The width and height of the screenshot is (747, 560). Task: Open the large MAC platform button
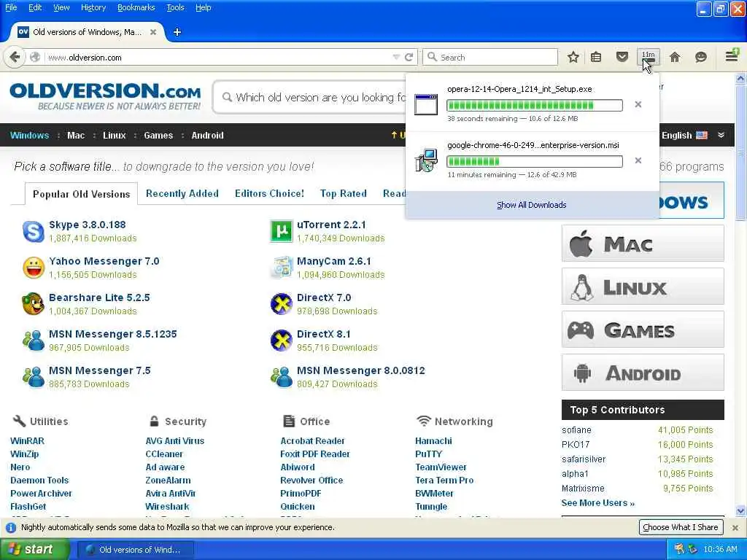pos(643,244)
